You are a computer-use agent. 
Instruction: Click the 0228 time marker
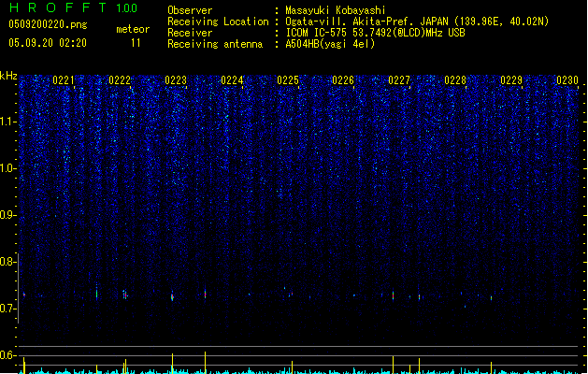tap(455, 80)
